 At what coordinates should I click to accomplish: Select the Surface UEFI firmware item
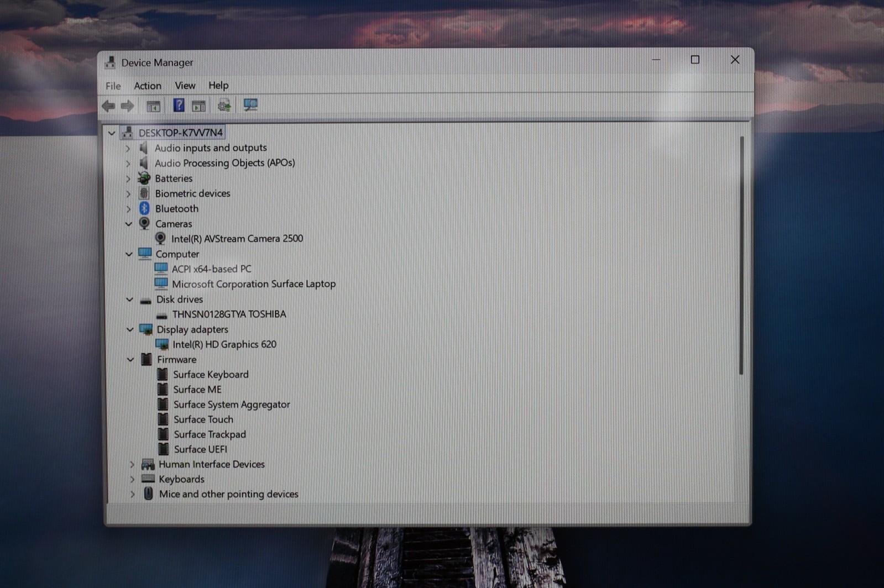click(x=200, y=449)
